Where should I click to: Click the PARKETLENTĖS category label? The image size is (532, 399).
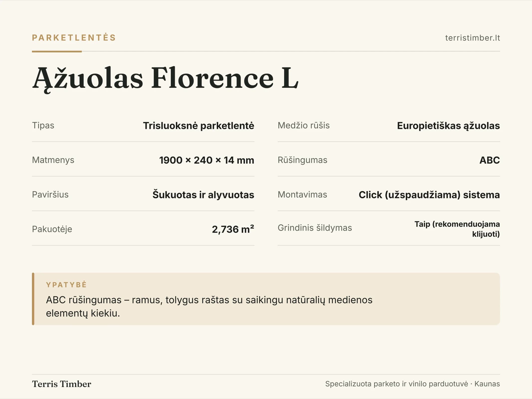pyautogui.click(x=74, y=38)
